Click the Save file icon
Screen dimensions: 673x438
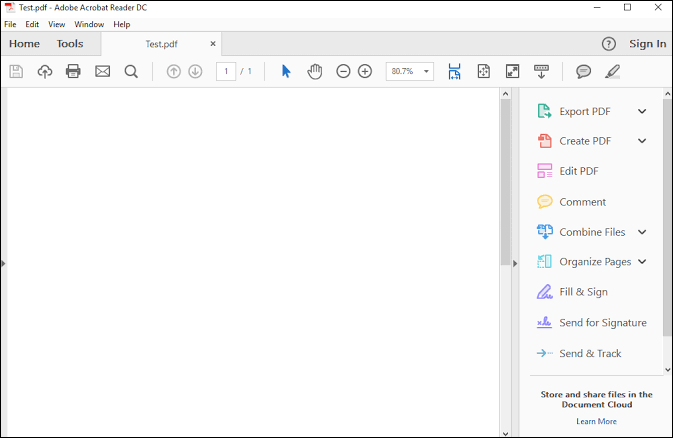[16, 71]
